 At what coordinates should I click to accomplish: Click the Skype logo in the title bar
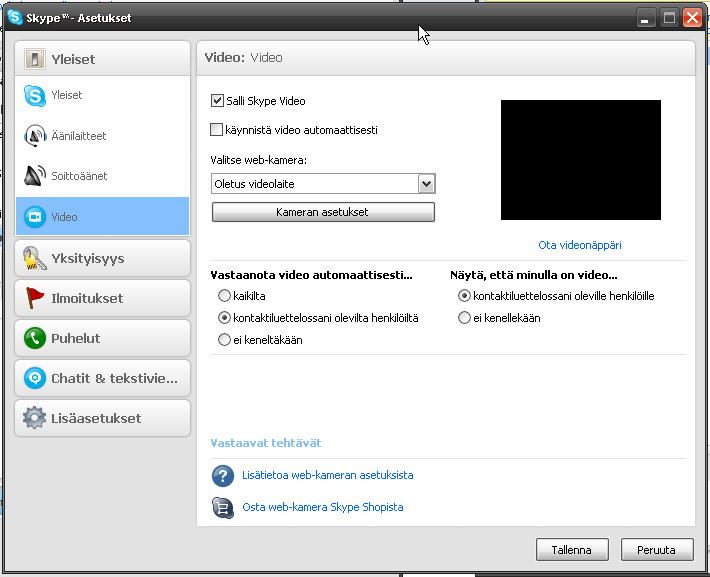pos(15,18)
